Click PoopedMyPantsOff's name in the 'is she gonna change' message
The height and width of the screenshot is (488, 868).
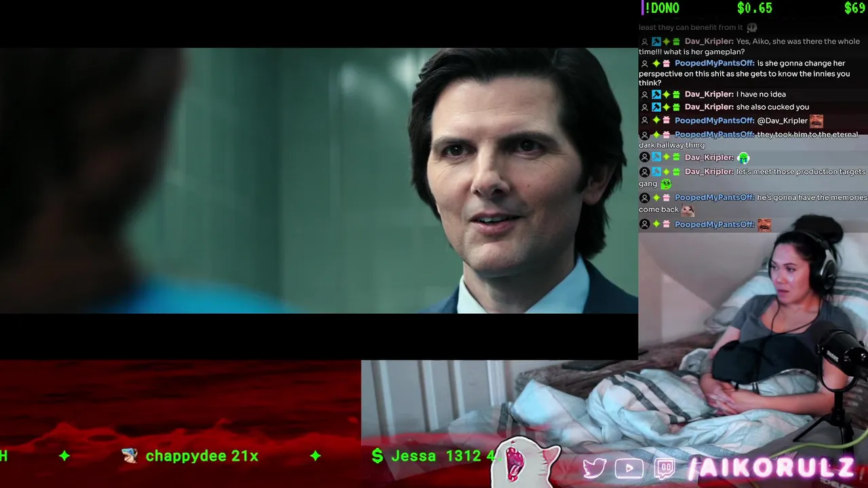coord(714,63)
